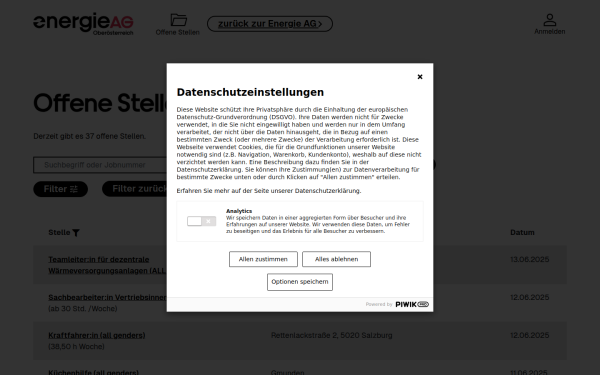Click zurück zur Energie AG link

270,24
